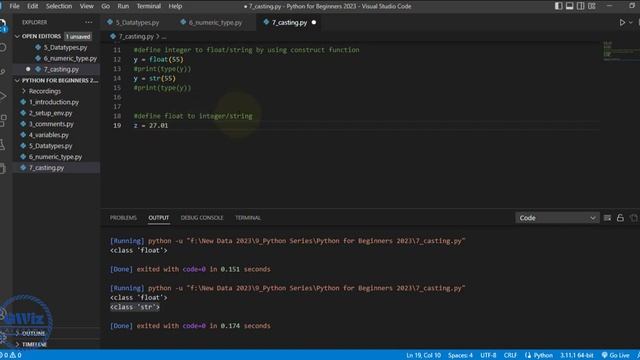
Task: Toggle output auto-scroll lock icon
Action: click(x=620, y=218)
